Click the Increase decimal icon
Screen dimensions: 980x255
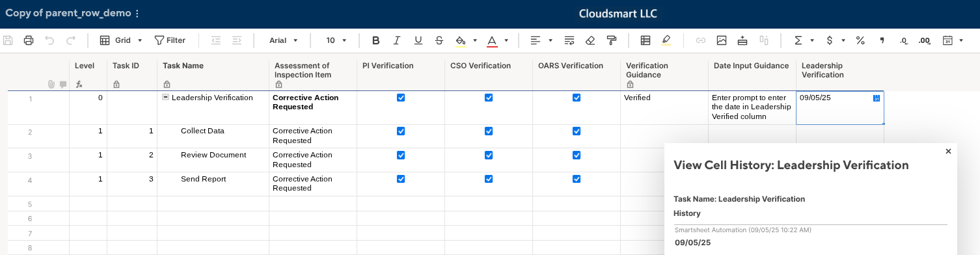tap(925, 40)
